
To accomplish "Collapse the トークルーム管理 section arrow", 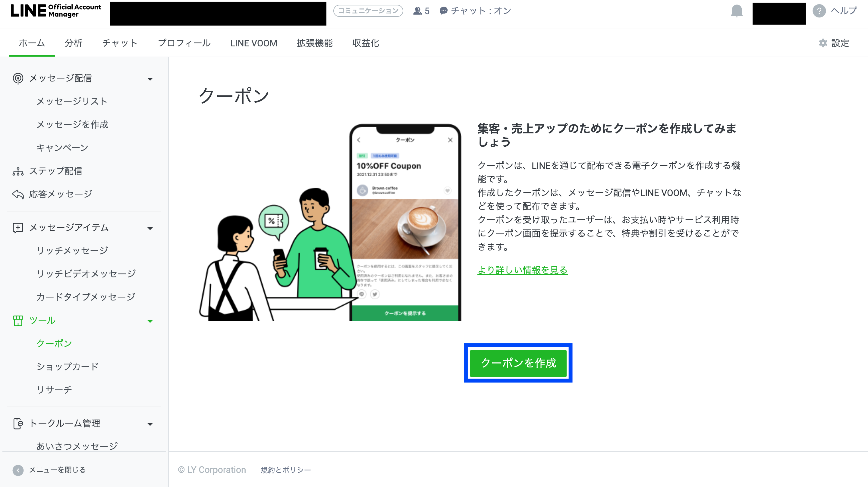I will (150, 424).
